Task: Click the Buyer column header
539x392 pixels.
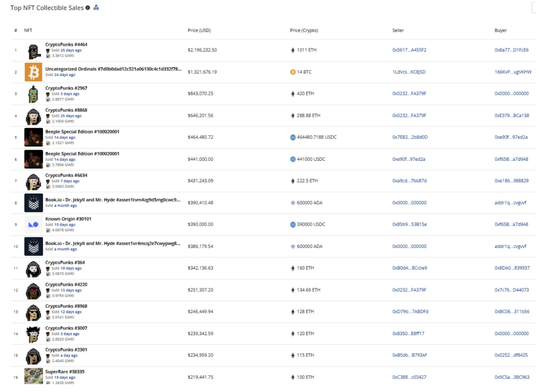Action: (x=501, y=30)
